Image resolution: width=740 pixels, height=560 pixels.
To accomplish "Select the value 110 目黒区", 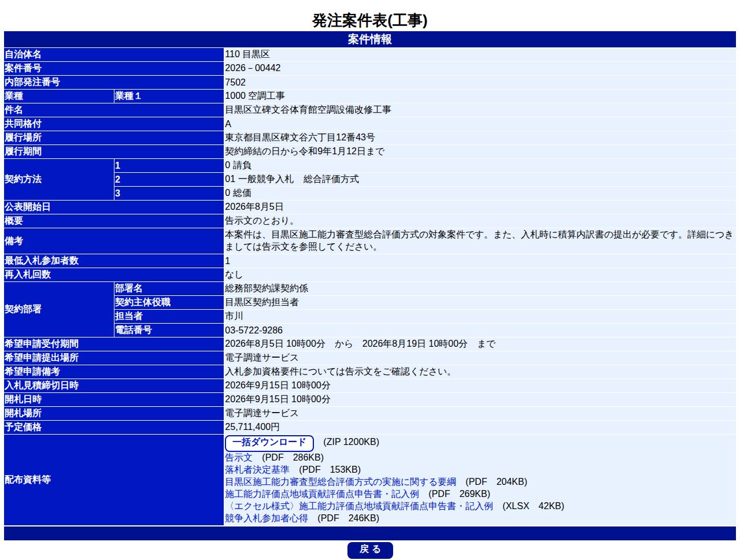I will point(247,54).
